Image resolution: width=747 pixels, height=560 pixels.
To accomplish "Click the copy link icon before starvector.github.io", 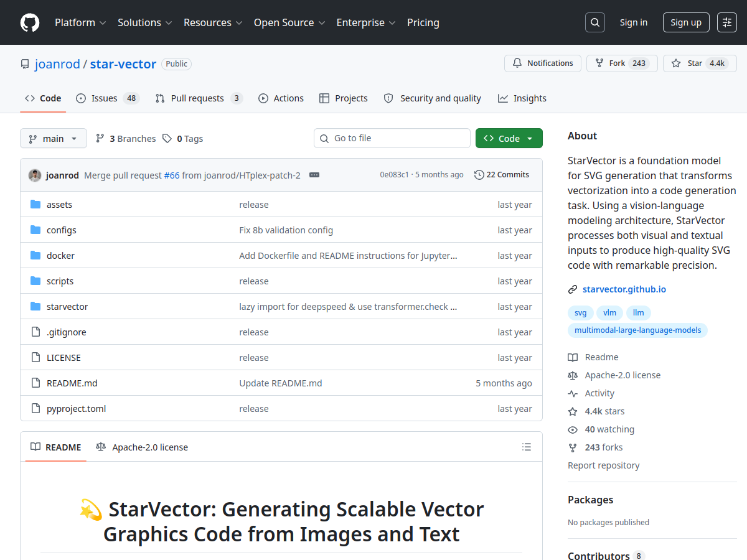I will click(x=572, y=289).
